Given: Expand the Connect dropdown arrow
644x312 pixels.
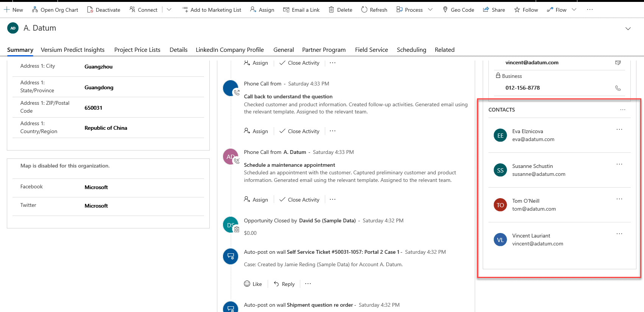Looking at the screenshot, I should [x=169, y=10].
